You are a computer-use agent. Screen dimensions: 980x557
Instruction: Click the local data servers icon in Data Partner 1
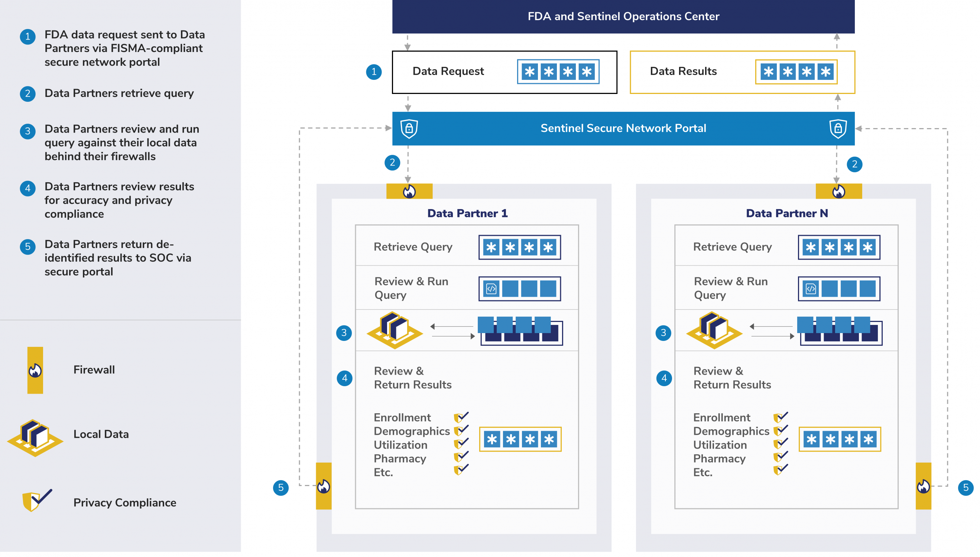395,330
